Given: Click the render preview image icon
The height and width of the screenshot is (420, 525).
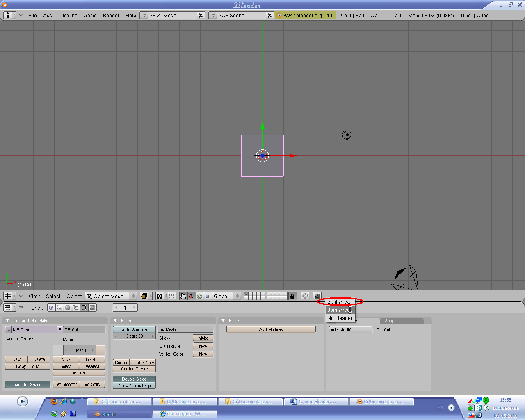Looking at the screenshot, I should click(x=317, y=296).
